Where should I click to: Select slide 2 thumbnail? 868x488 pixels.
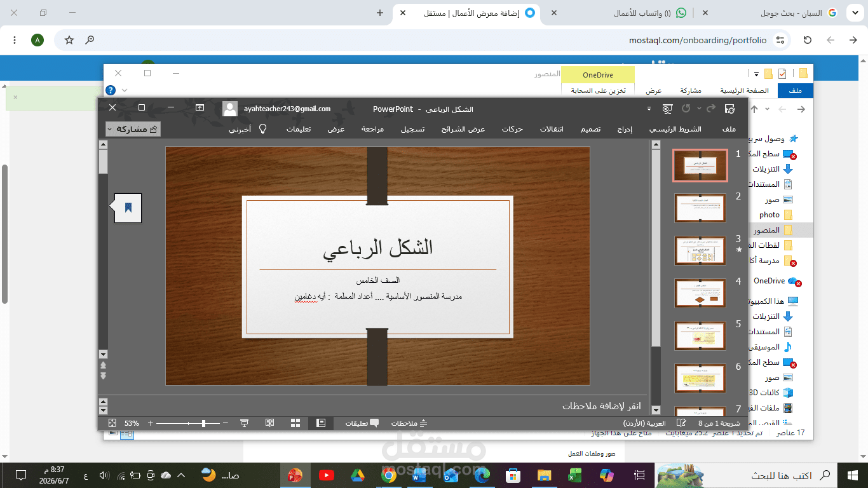pyautogui.click(x=700, y=208)
